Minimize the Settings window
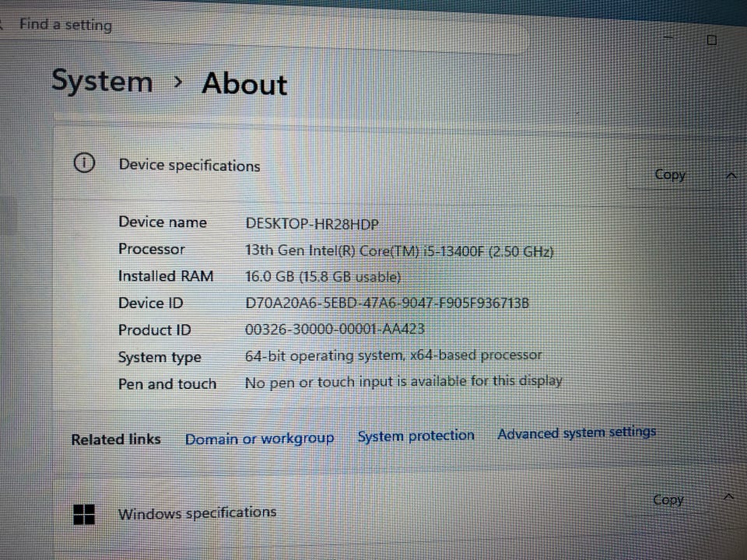Screen dimensions: 747x560 pyautogui.click(x=668, y=37)
